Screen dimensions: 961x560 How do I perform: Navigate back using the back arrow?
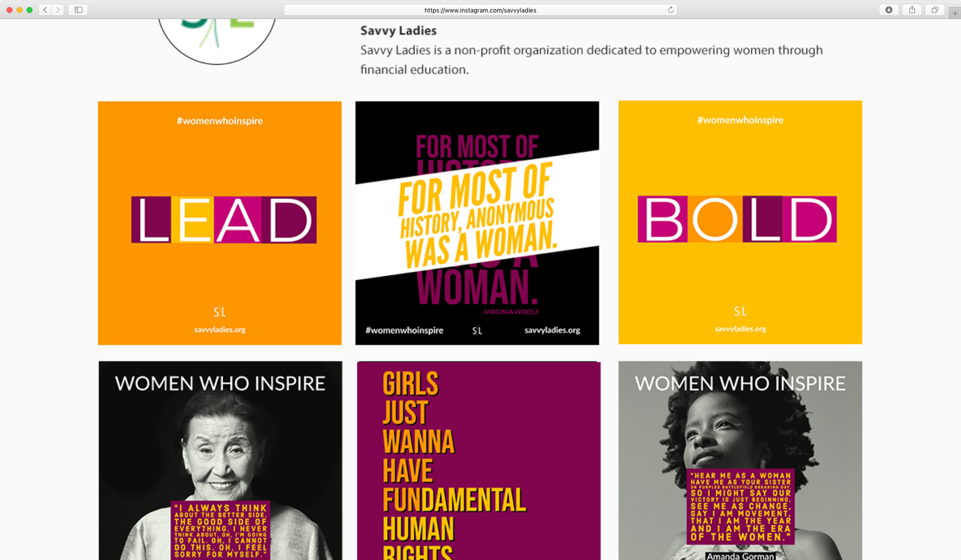(x=45, y=10)
